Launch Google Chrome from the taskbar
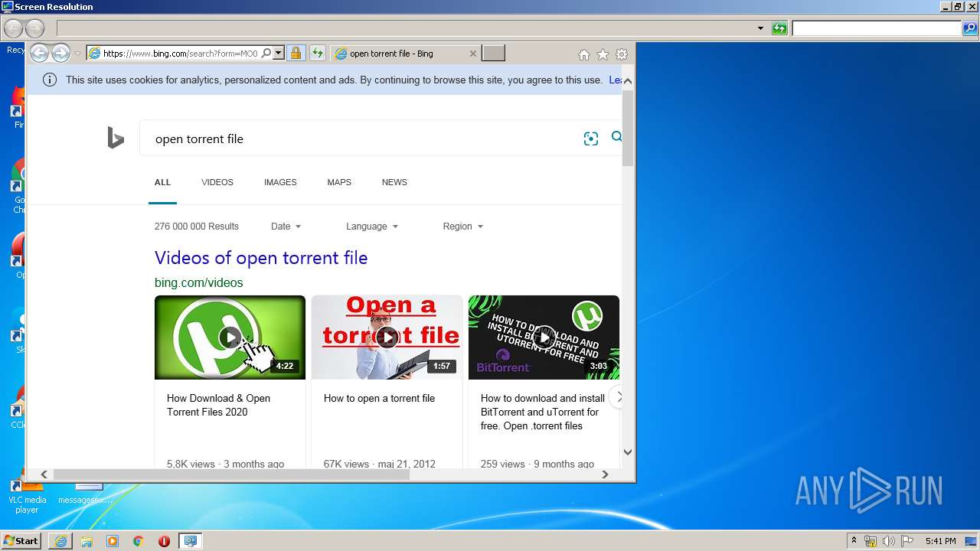The width and height of the screenshot is (980, 551). pos(138,541)
